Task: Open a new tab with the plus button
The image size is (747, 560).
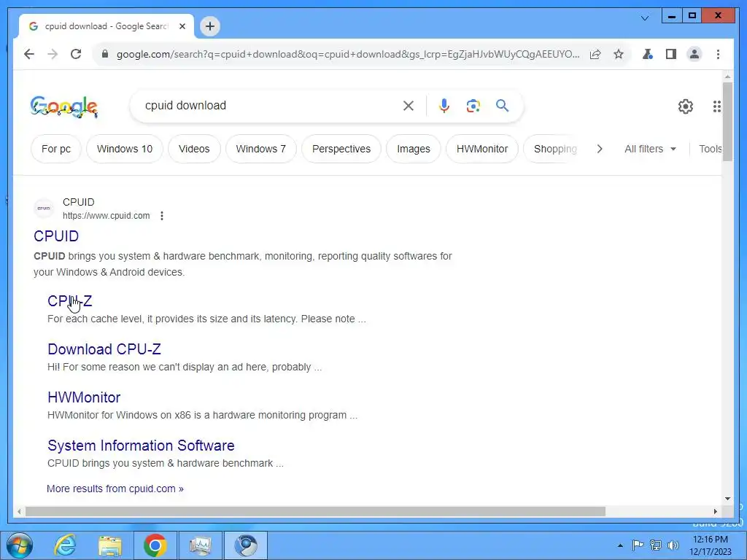Action: 209,26
